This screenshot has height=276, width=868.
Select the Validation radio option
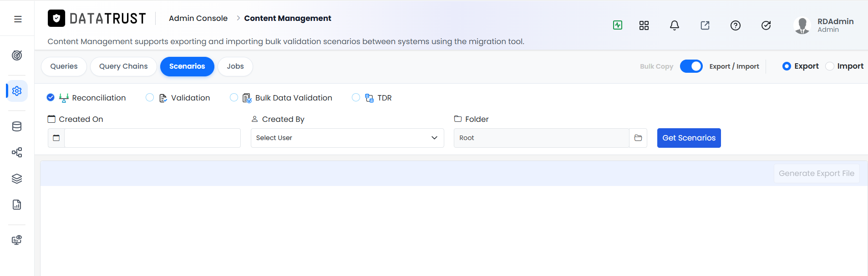pos(150,97)
